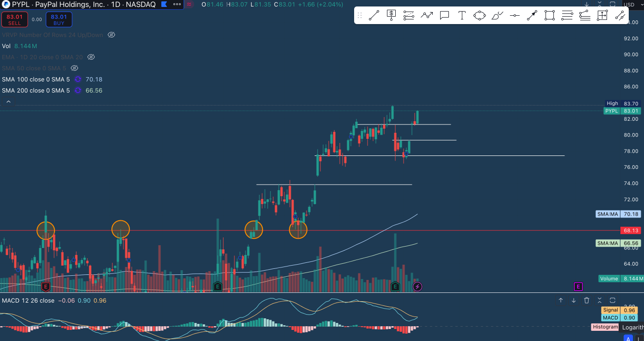644x341 pixels.
Task: Select the price label tool with dollar sign
Action: [x=391, y=16]
